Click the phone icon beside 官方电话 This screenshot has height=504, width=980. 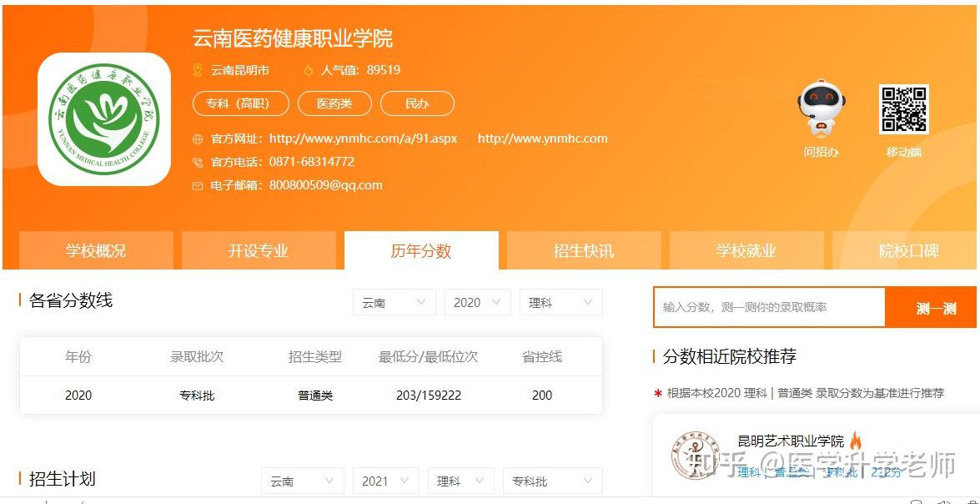(198, 162)
